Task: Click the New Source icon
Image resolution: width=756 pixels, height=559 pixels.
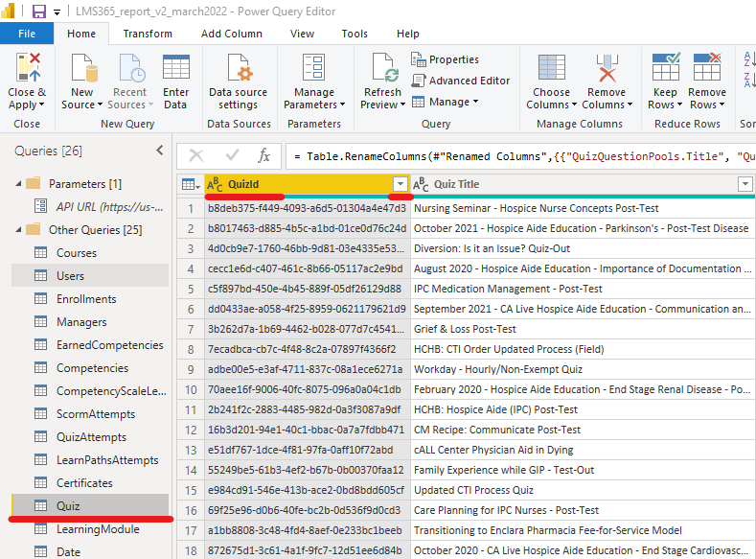Action: tap(83, 70)
